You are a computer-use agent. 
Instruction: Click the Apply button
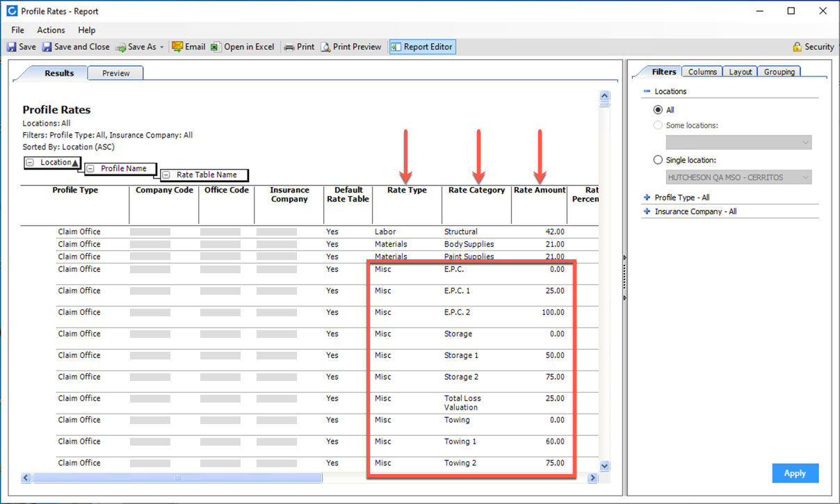[795, 473]
